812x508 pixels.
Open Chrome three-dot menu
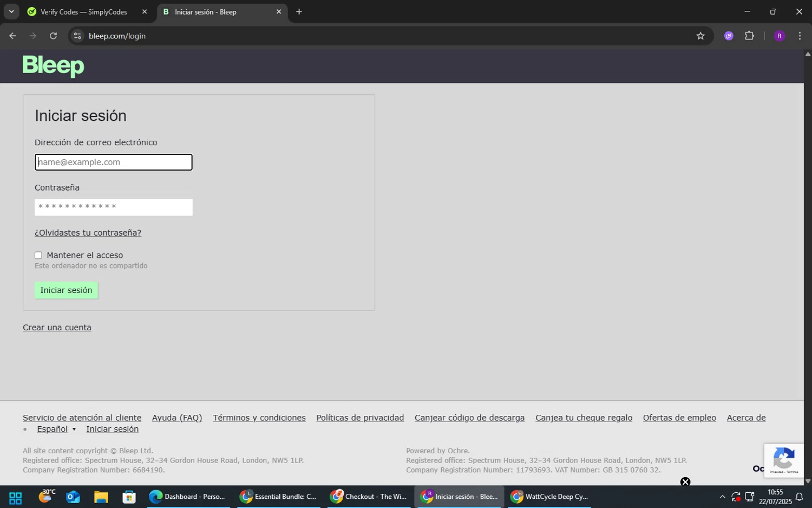coord(800,36)
